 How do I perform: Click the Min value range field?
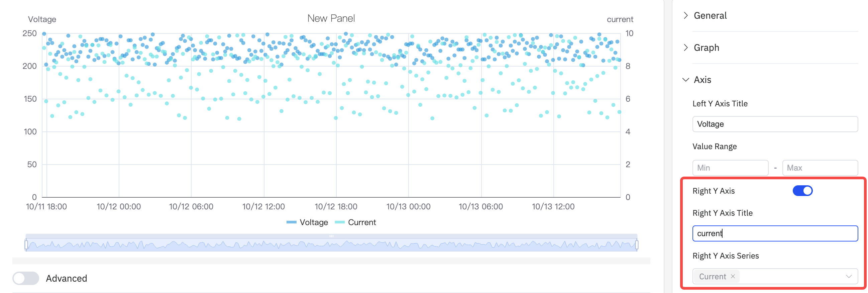(x=730, y=168)
